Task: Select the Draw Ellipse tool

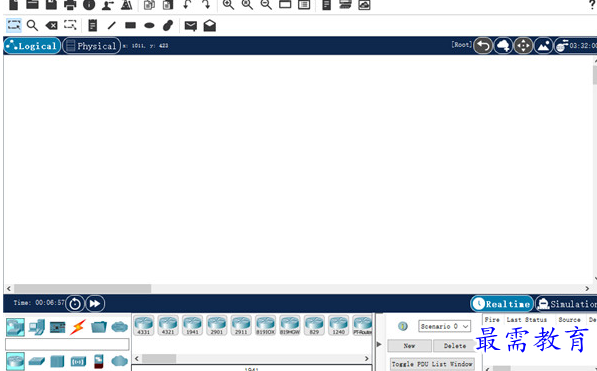Action: click(149, 26)
